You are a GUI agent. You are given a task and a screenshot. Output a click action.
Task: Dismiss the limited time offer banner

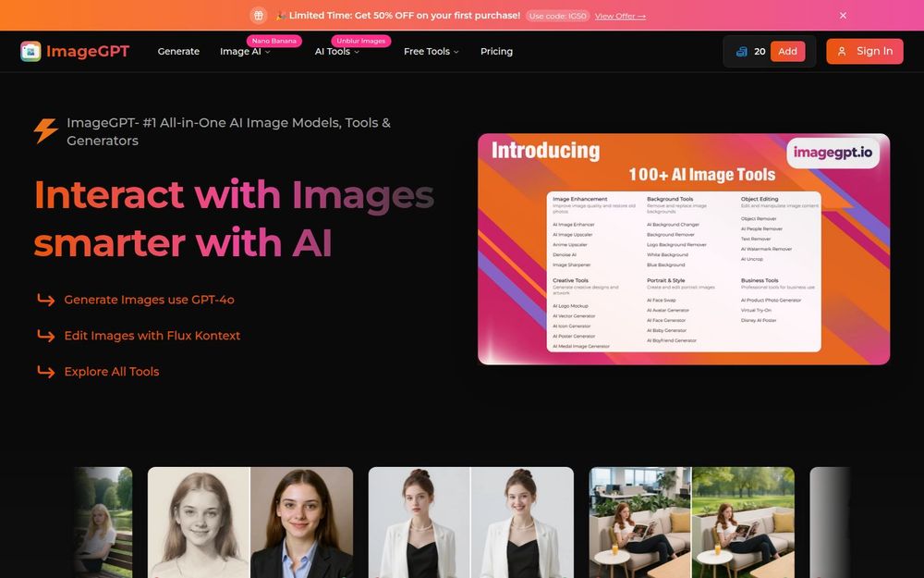tap(843, 15)
